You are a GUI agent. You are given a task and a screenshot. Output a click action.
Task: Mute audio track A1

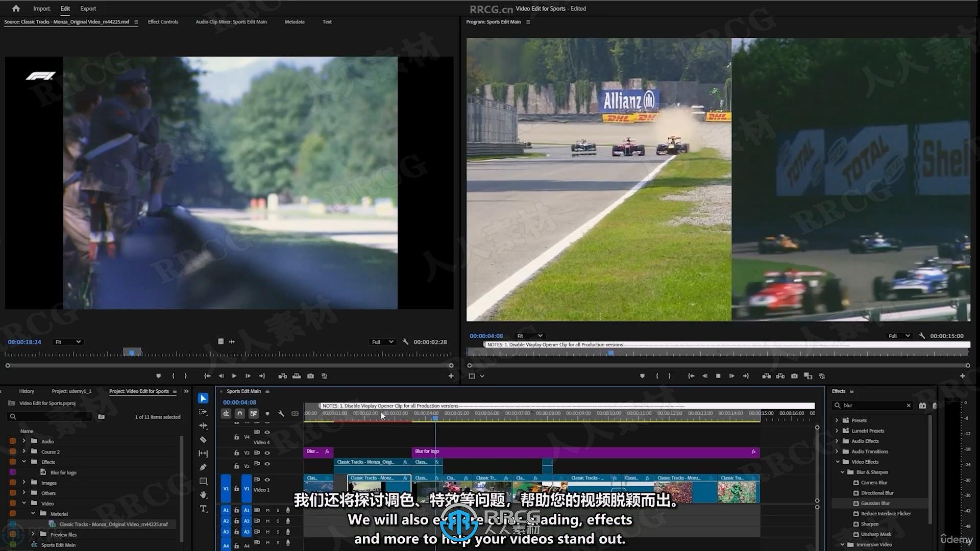267,510
